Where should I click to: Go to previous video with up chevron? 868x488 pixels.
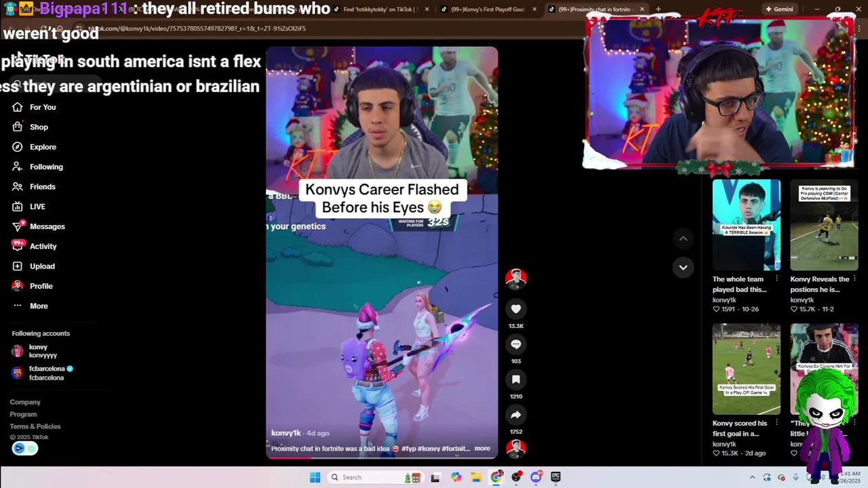click(683, 239)
